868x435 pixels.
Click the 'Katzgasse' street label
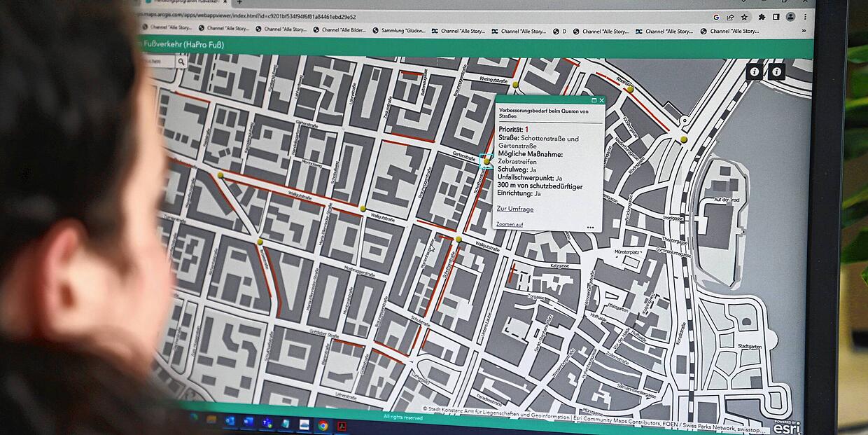[x=561, y=265]
